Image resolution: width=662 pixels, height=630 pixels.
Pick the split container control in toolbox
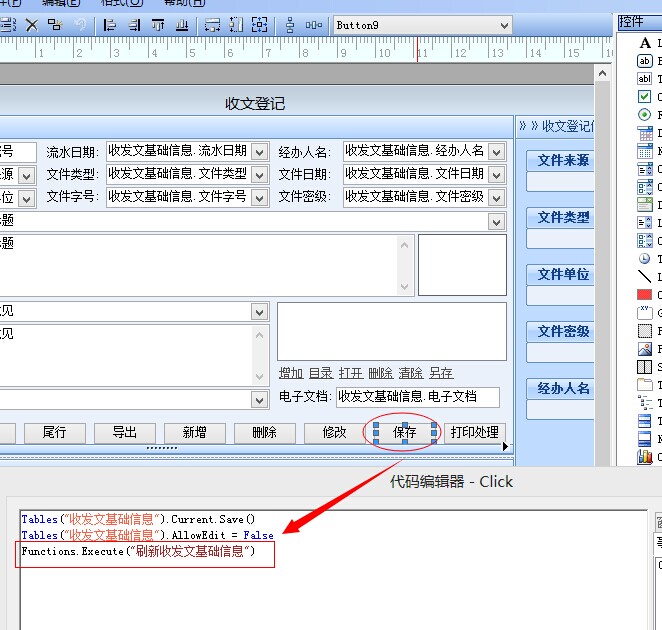(645, 367)
